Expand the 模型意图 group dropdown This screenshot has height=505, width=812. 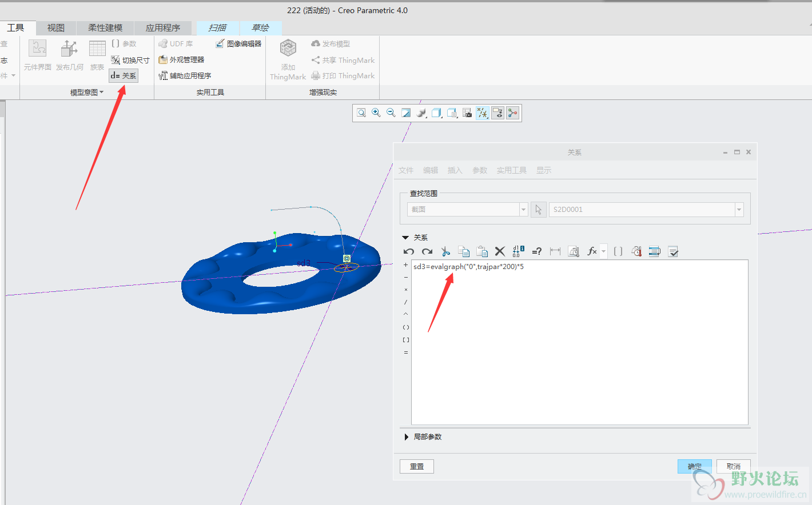(x=87, y=92)
